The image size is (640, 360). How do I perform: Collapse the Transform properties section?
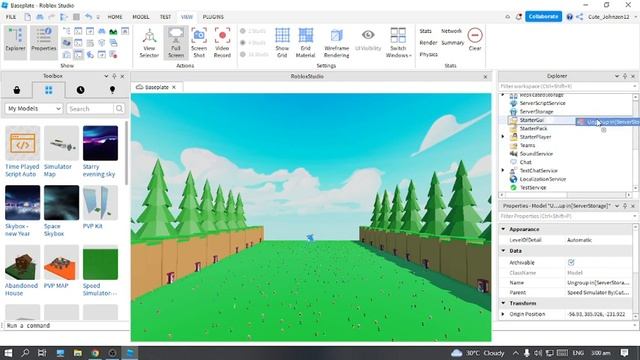[x=503, y=303]
